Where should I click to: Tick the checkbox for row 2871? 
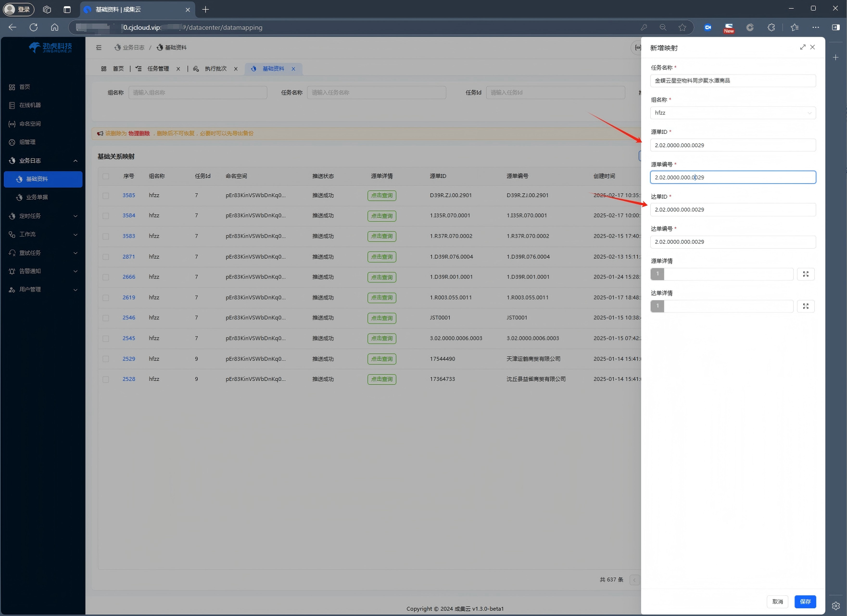pos(106,257)
